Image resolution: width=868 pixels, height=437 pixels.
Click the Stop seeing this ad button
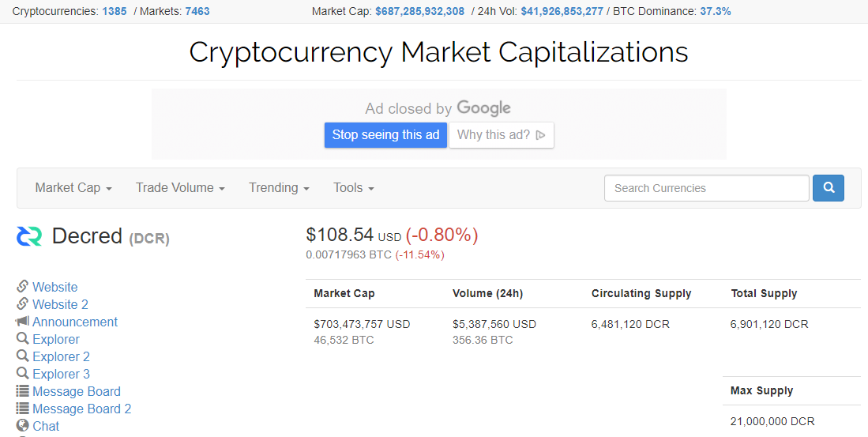click(x=385, y=134)
